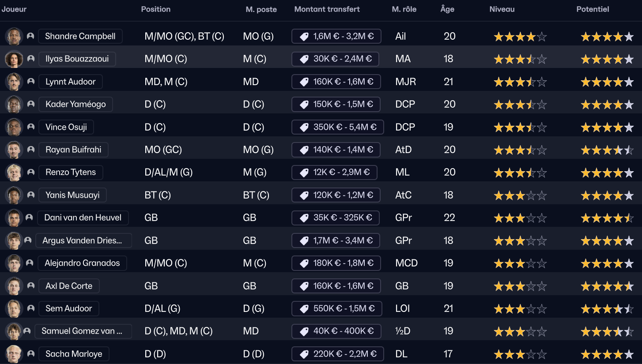The image size is (642, 364).
Task: Click Sem Audoor's face thumbnail
Action: click(x=14, y=308)
